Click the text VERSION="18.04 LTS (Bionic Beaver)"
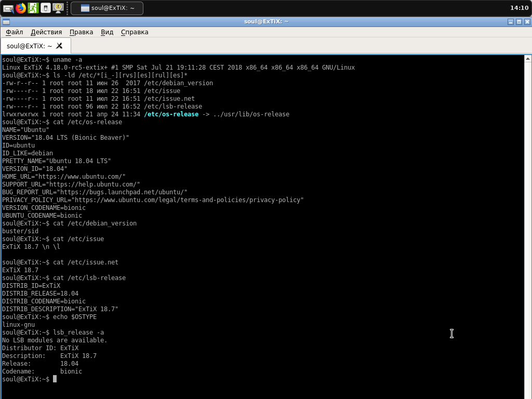532x399 pixels. pyautogui.click(x=65, y=138)
